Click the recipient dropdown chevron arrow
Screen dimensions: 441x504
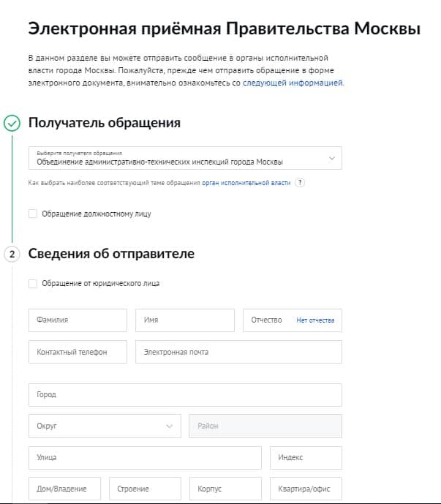(x=332, y=158)
